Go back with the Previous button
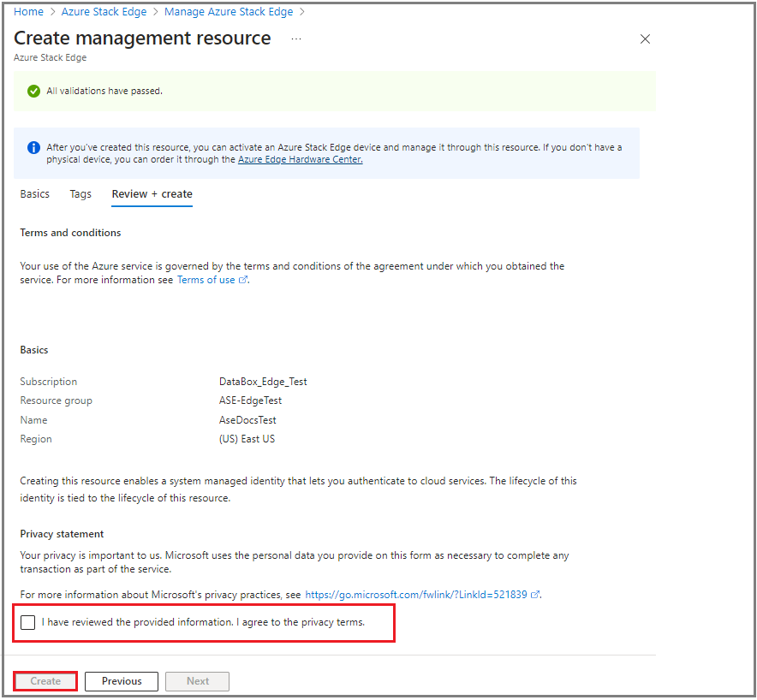Screen dimensions: 757x700 pyautogui.click(x=121, y=680)
